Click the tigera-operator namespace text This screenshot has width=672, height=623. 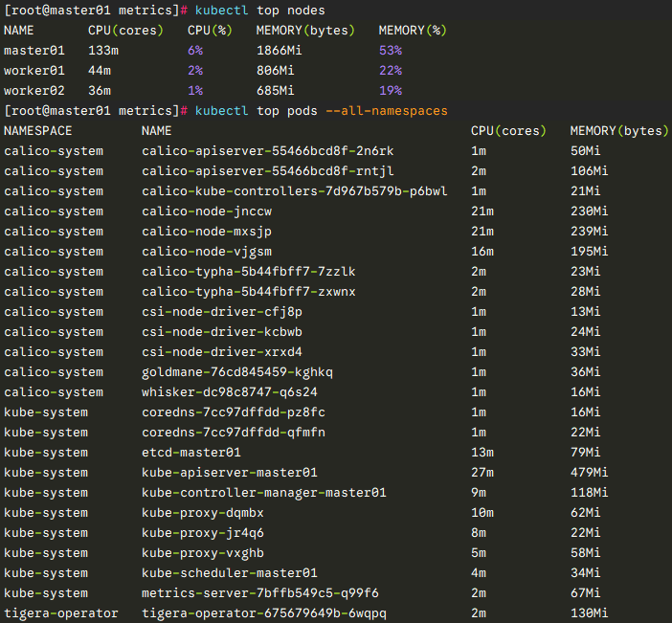pos(61,613)
